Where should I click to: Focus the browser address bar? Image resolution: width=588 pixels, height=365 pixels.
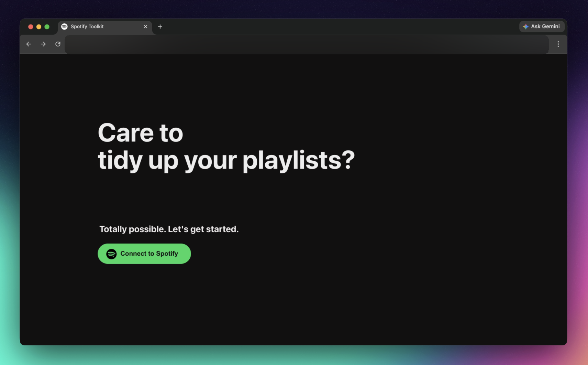(307, 44)
